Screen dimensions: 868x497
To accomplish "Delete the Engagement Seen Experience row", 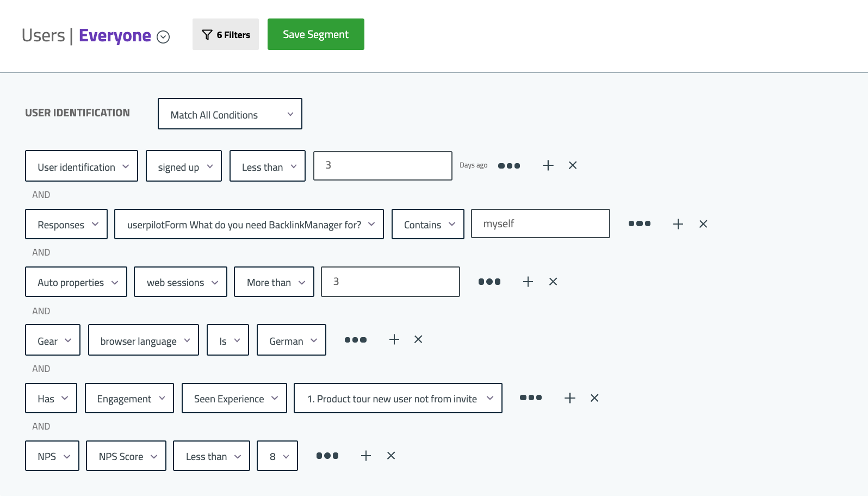I will (594, 398).
